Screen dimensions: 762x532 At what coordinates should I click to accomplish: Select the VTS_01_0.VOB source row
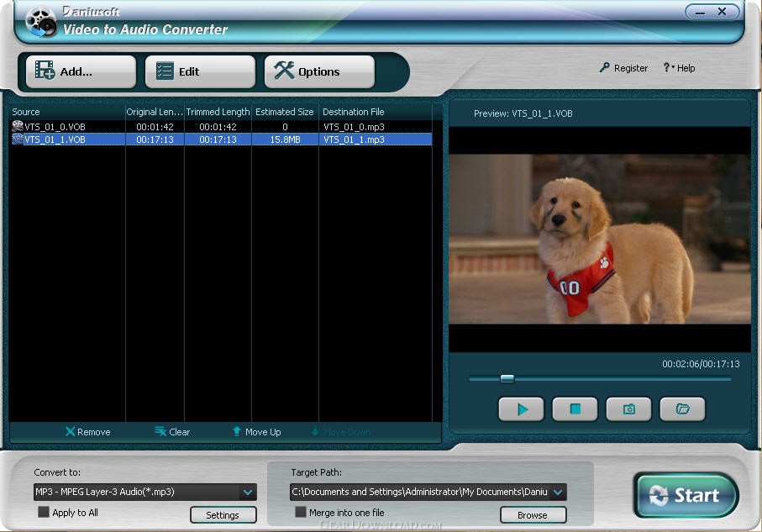point(221,127)
